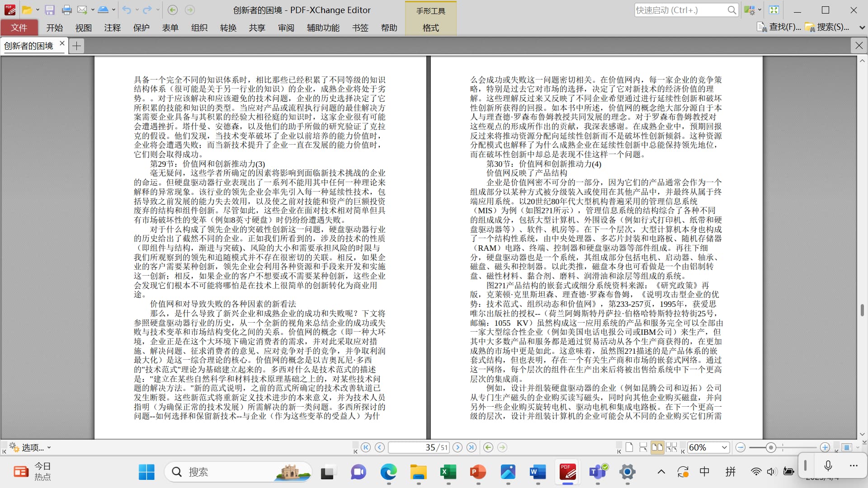This screenshot has width=868, height=488.
Task: Click the 查找(F) find button
Action: 779,27
